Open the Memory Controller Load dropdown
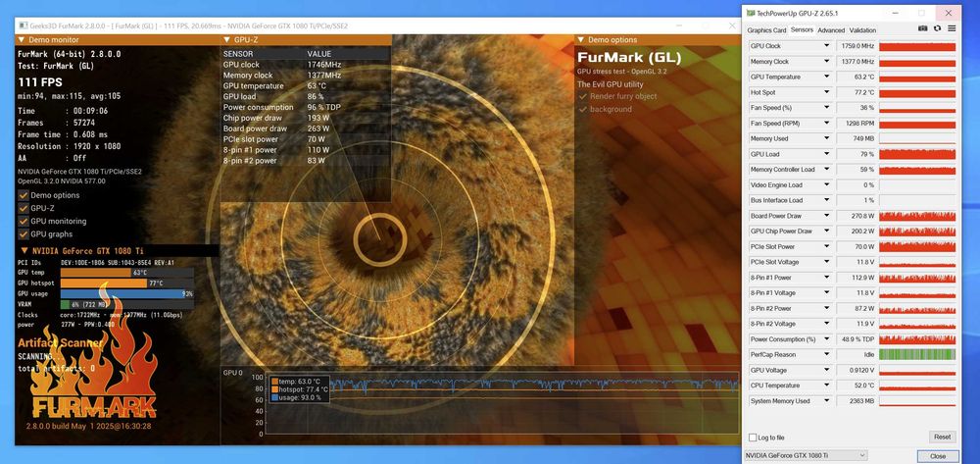The width and height of the screenshot is (980, 464). 827,170
